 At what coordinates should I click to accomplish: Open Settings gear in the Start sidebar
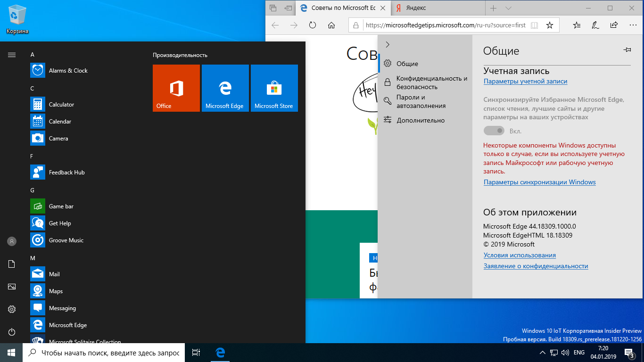[12, 309]
